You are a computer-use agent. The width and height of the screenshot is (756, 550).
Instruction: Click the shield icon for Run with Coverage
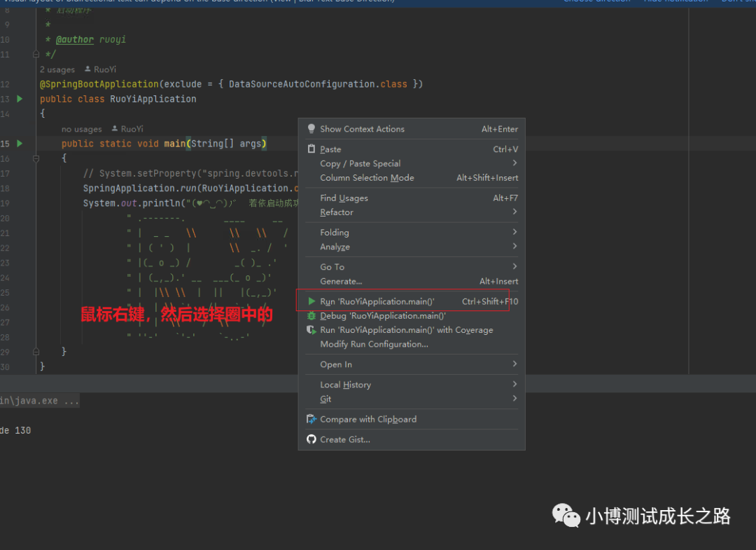pos(311,330)
